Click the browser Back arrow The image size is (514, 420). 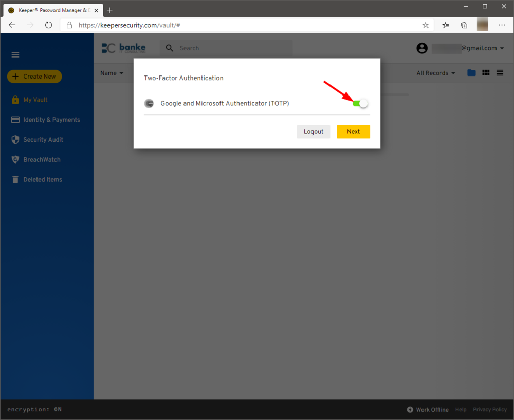point(12,25)
